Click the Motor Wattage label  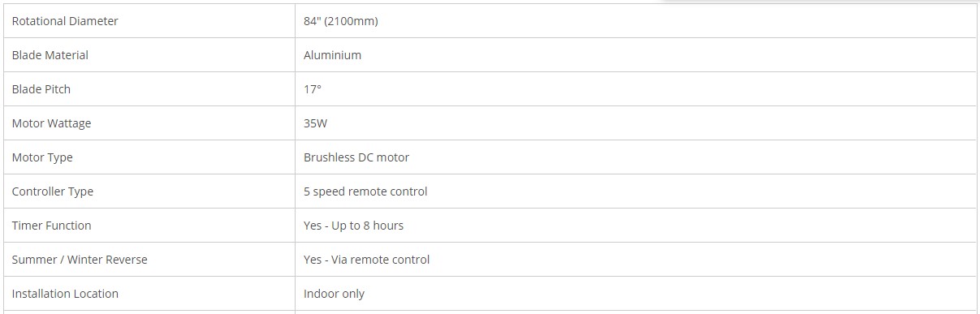(x=52, y=123)
